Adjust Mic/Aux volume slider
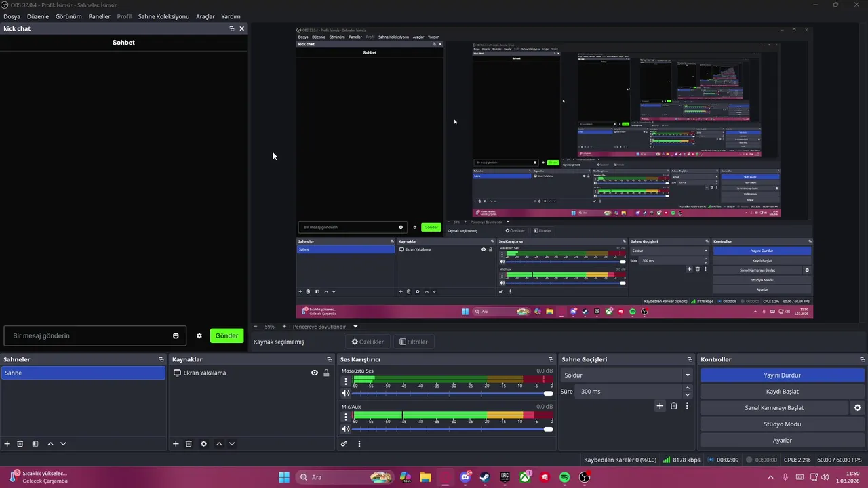 click(451, 429)
